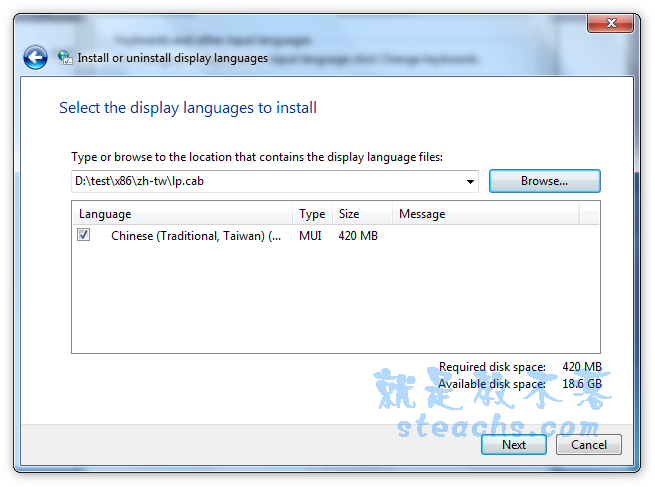Click the 420 MB size cell

point(358,236)
